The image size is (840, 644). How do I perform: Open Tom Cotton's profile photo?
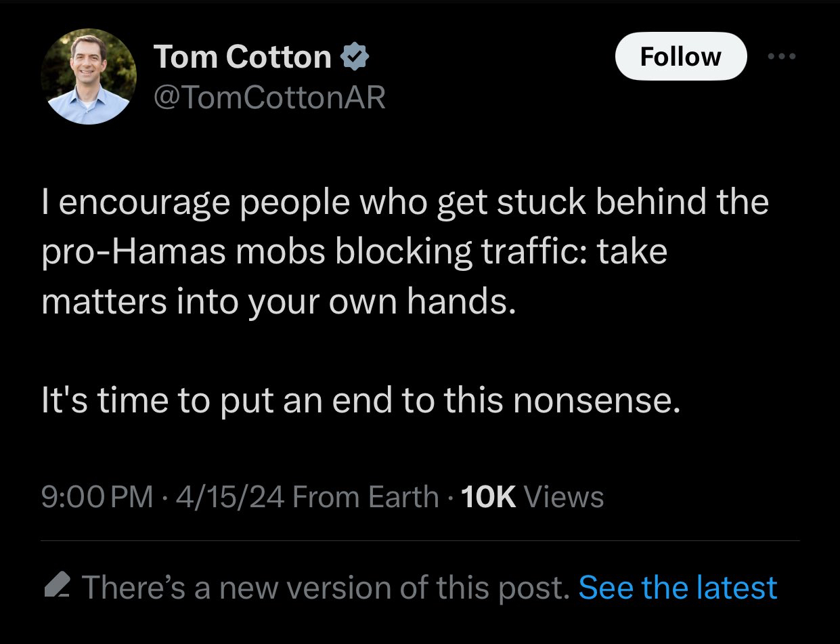(x=89, y=77)
